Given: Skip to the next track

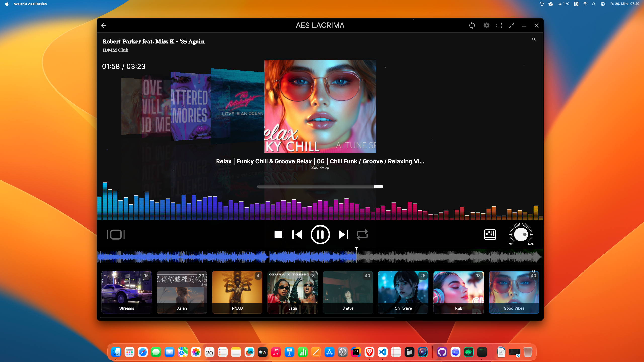Looking at the screenshot, I should pos(344,235).
